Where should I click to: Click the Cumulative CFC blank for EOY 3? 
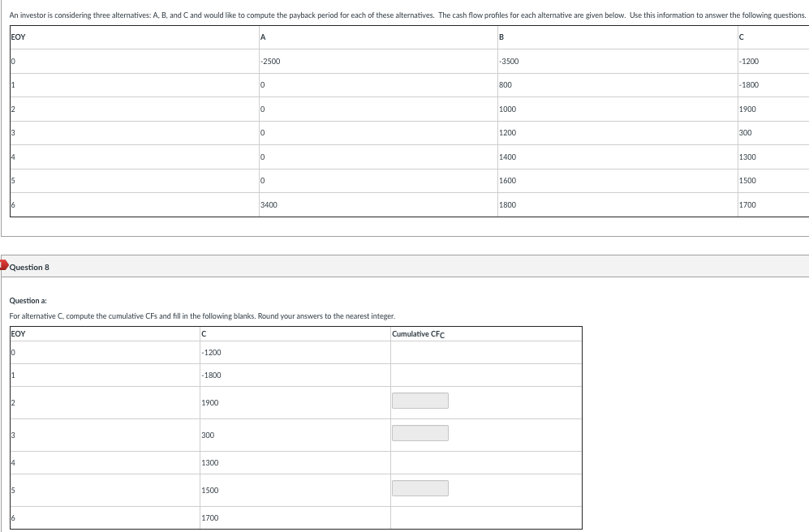tap(420, 433)
